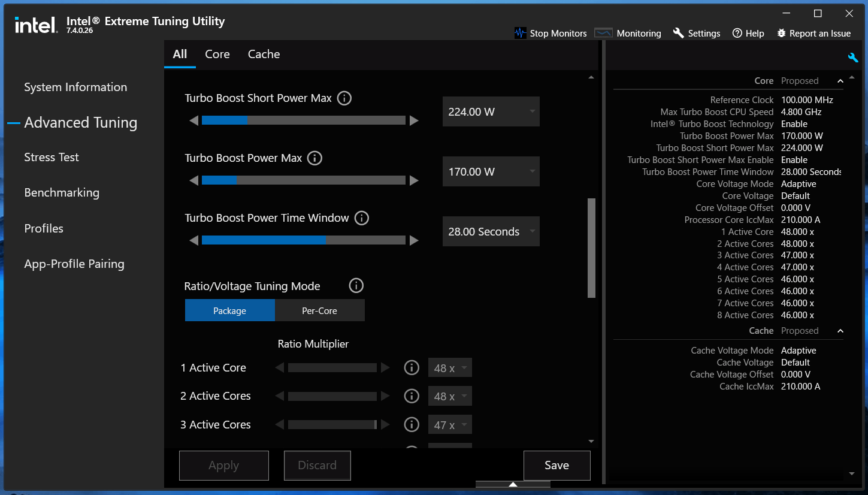Click the Apply button
868x495 pixels.
[x=224, y=465]
